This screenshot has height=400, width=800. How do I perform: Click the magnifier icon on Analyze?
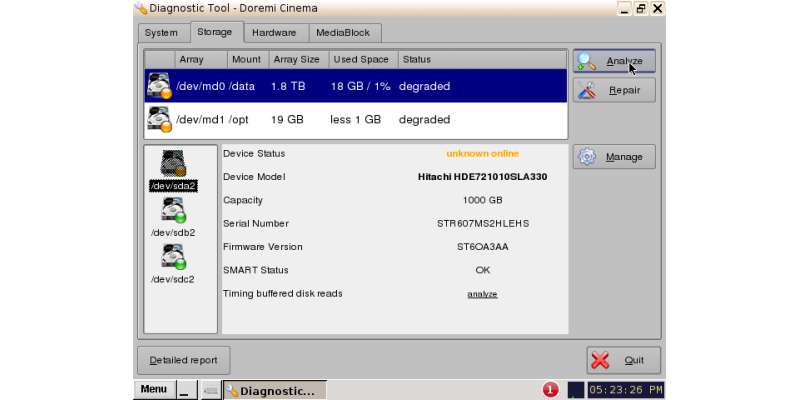pyautogui.click(x=587, y=61)
